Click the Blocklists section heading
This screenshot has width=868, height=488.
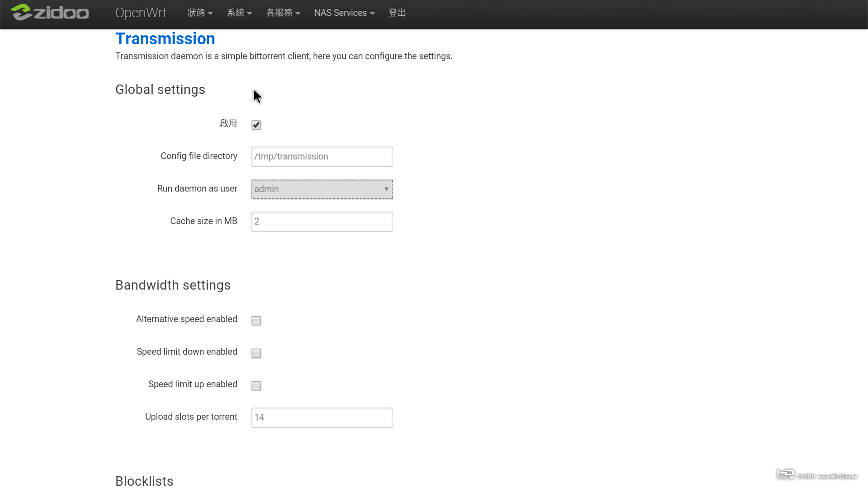click(145, 481)
